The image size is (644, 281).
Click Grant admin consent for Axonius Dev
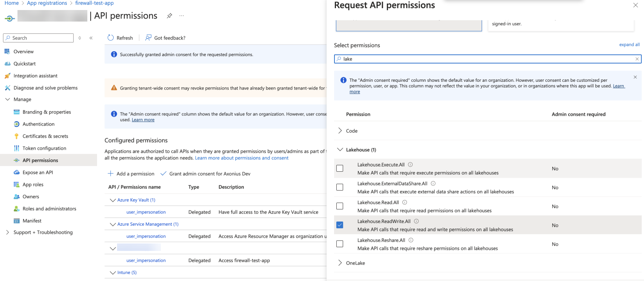coord(206,174)
